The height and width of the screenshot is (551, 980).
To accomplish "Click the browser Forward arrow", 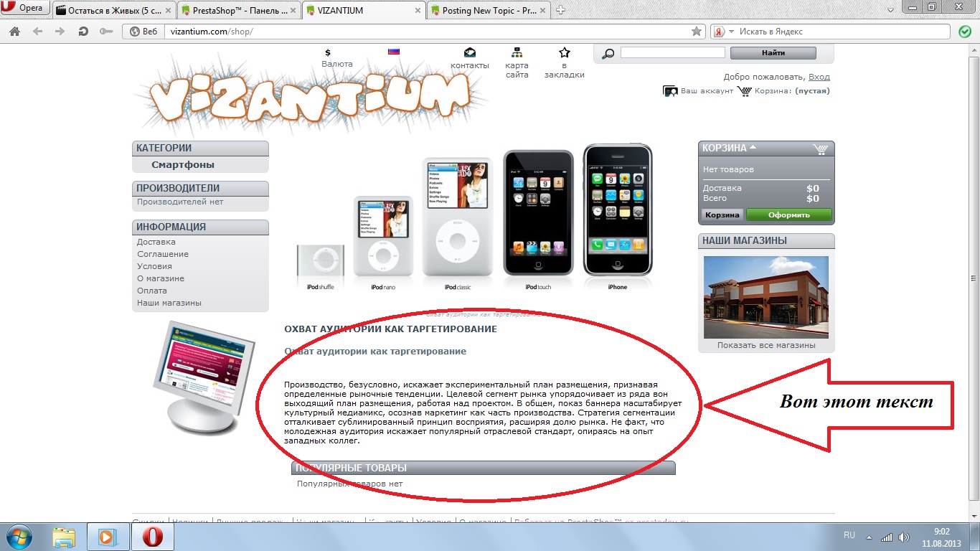I will tap(60, 32).
